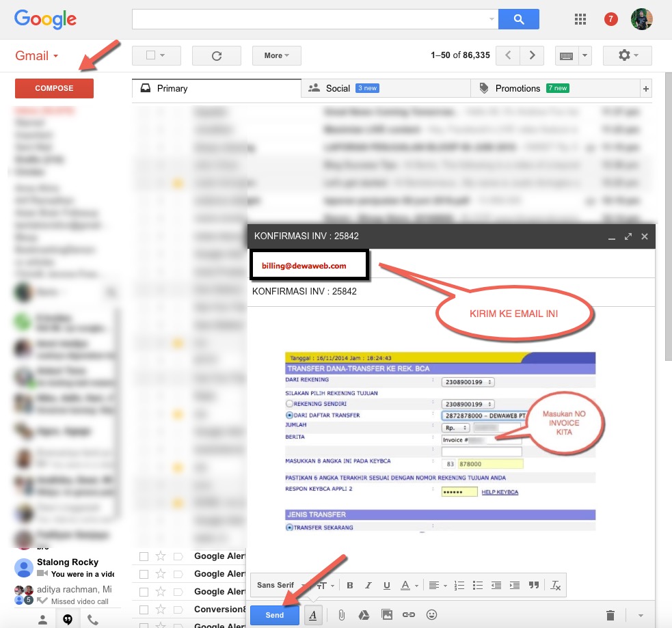Increase indent in compose toolbar
The height and width of the screenshot is (628, 672).
[514, 585]
